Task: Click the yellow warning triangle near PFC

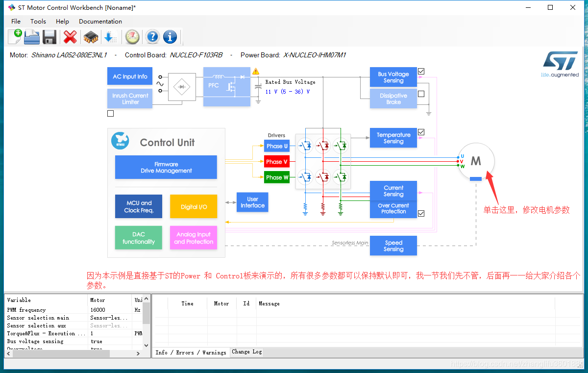Action: pyautogui.click(x=256, y=72)
